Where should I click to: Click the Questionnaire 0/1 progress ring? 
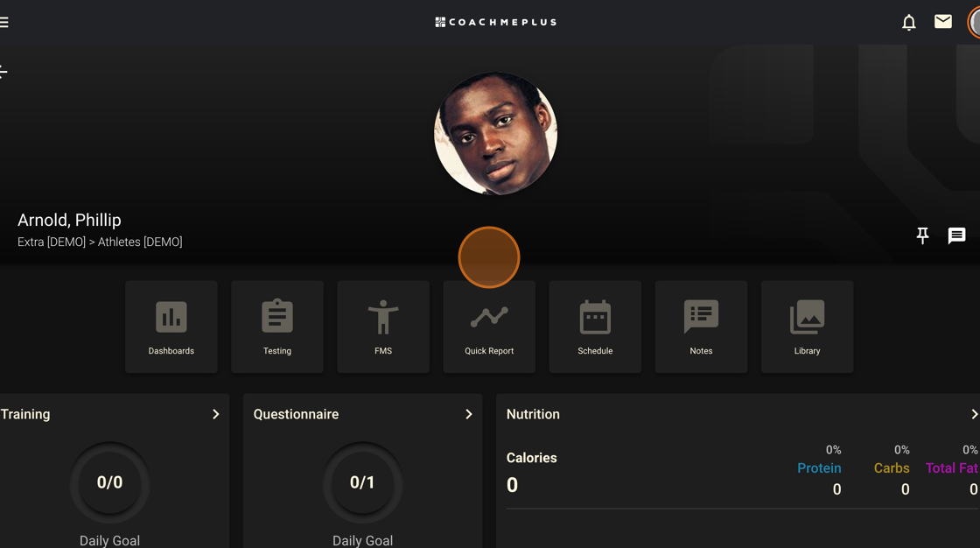pyautogui.click(x=362, y=482)
